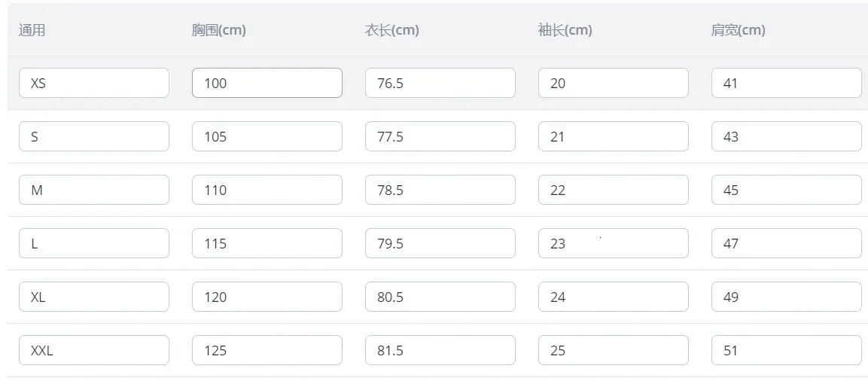The width and height of the screenshot is (868, 390).
Task: Click the L size name field
Action: (94, 243)
